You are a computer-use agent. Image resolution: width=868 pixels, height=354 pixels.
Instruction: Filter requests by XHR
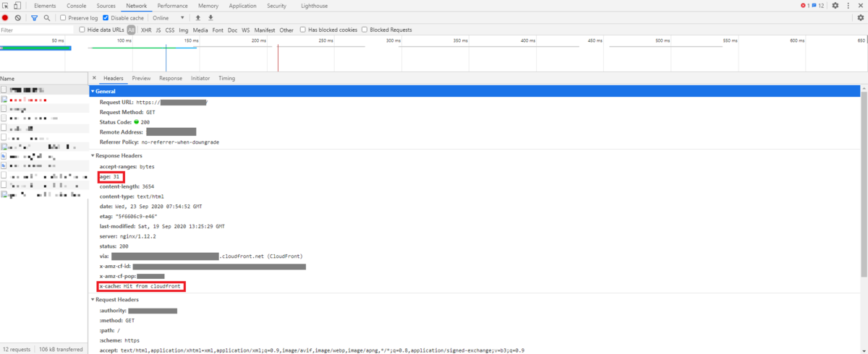coord(146,30)
